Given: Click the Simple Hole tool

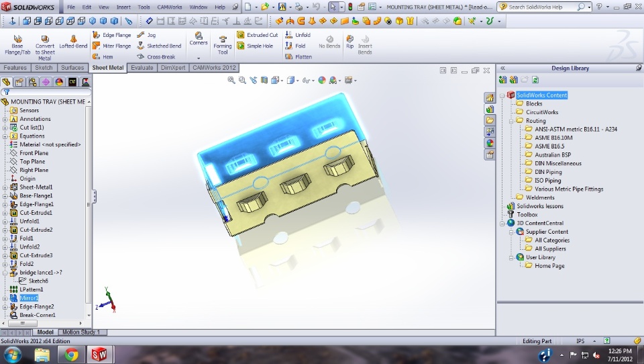Looking at the screenshot, I should (x=255, y=46).
